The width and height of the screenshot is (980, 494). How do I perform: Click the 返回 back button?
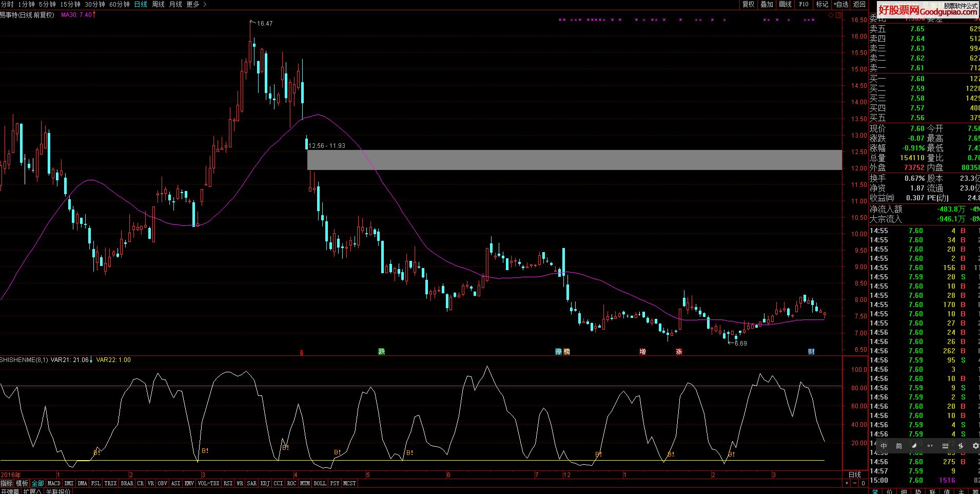[859, 4]
